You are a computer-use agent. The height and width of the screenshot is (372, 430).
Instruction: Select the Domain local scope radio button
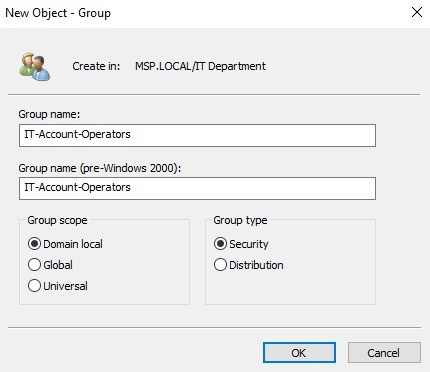[x=34, y=244]
